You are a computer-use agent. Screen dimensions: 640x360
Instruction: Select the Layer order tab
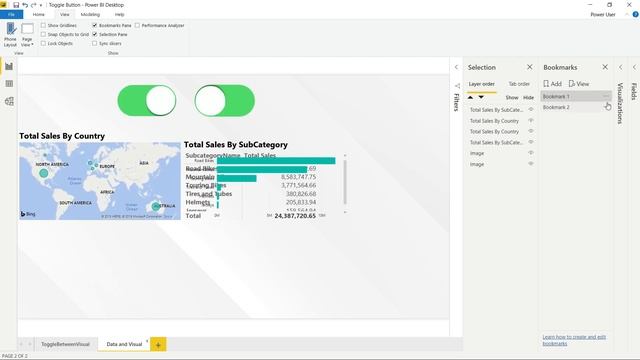coord(482,84)
